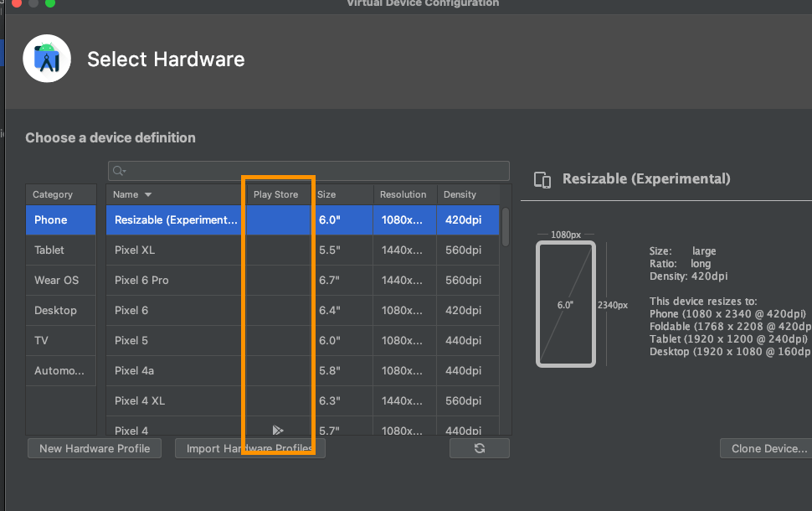Select the Phone category
The width and height of the screenshot is (812, 511).
[x=61, y=219]
